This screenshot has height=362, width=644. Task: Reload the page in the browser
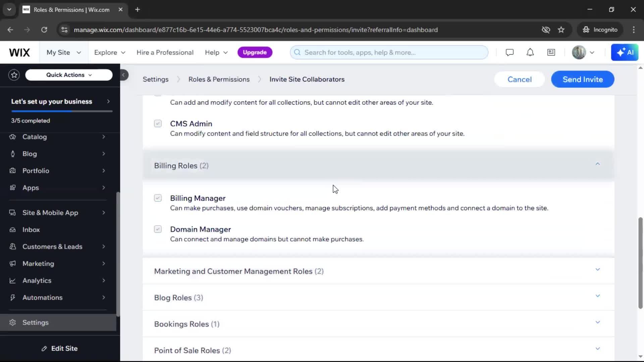click(x=44, y=30)
